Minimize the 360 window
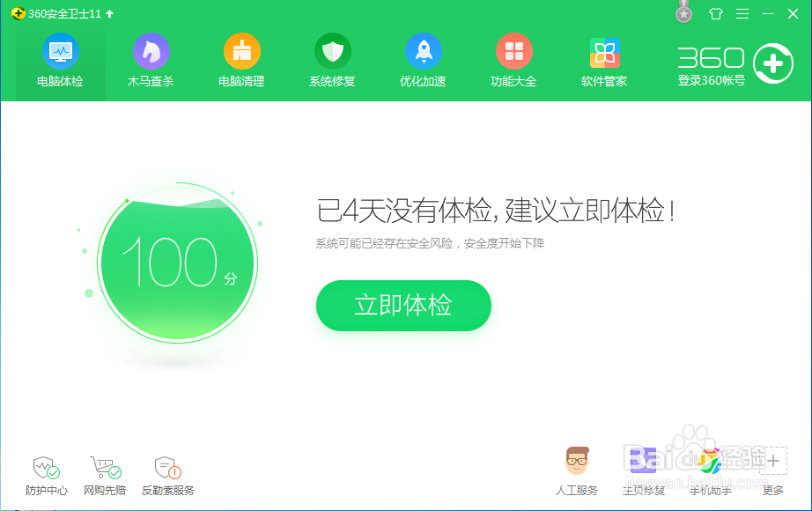This screenshot has width=812, height=511. click(767, 13)
